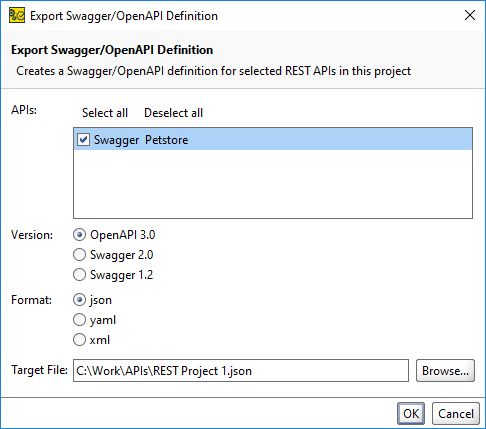Choose OpenAPI 3.0 version radio button

click(x=79, y=235)
